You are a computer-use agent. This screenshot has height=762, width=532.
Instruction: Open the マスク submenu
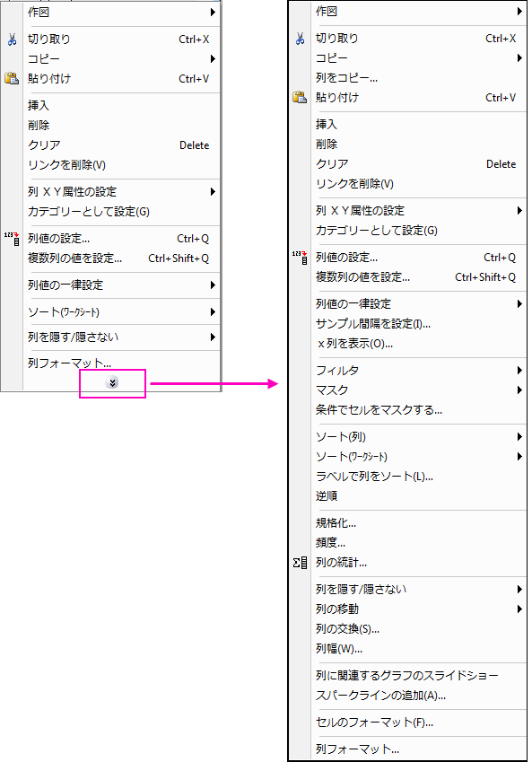click(419, 390)
